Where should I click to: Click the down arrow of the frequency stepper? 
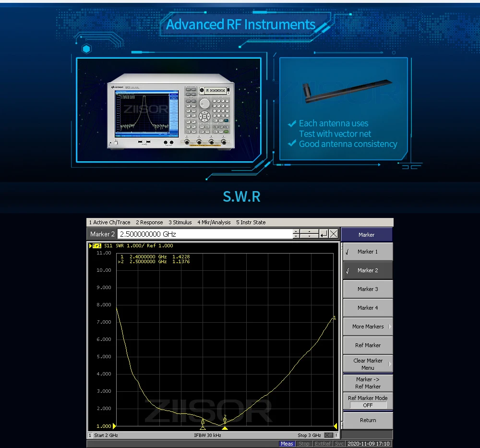(296, 236)
